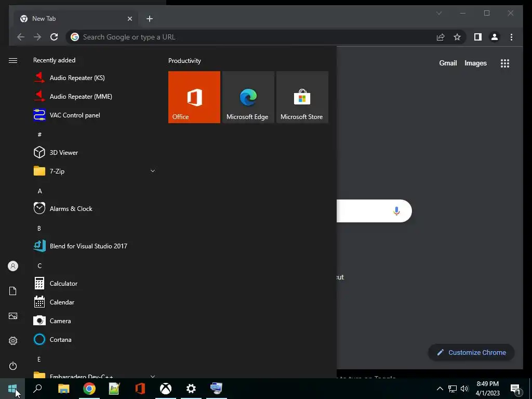Open the Calendar app
Viewport: 532px width, 399px height.
(95, 302)
